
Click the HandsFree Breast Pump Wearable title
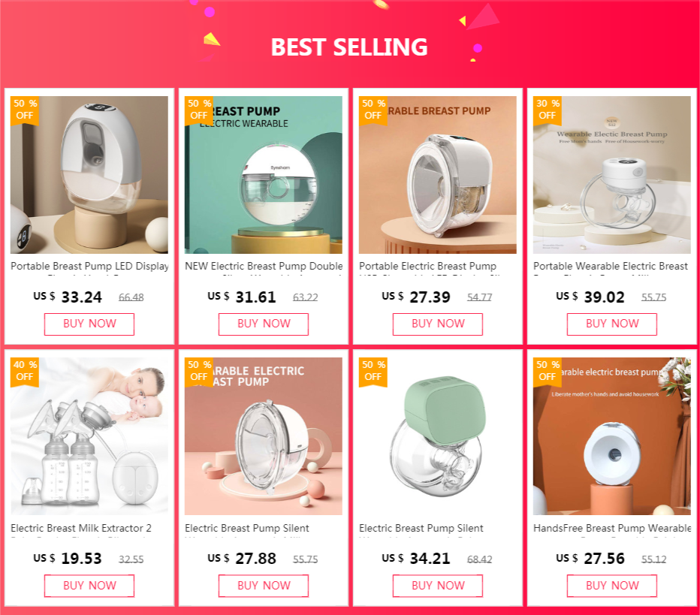tap(612, 528)
